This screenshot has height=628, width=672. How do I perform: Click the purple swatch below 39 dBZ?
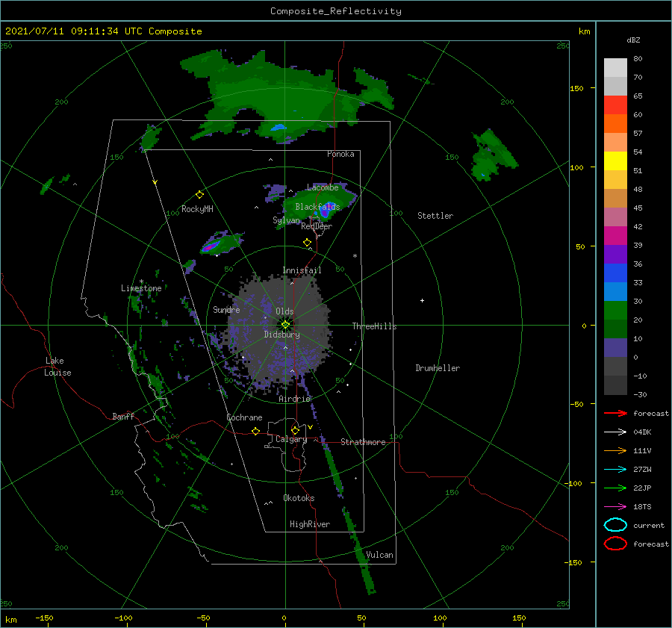point(615,254)
